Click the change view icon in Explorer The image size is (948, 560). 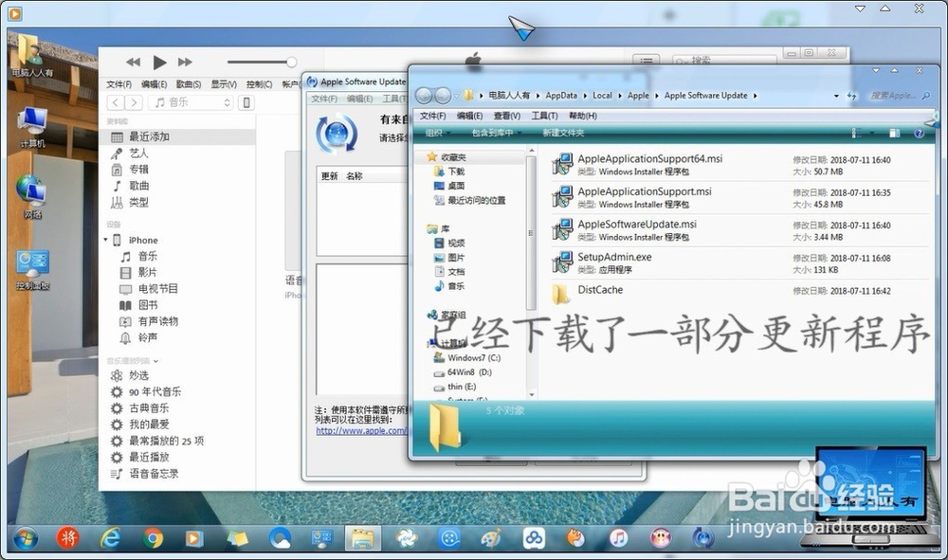pyautogui.click(x=857, y=133)
